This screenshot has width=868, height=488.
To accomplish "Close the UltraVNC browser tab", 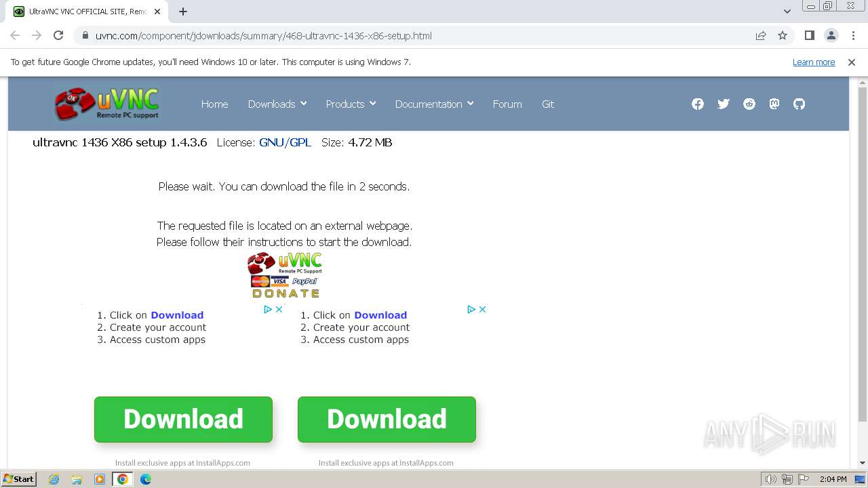I will 157,12.
